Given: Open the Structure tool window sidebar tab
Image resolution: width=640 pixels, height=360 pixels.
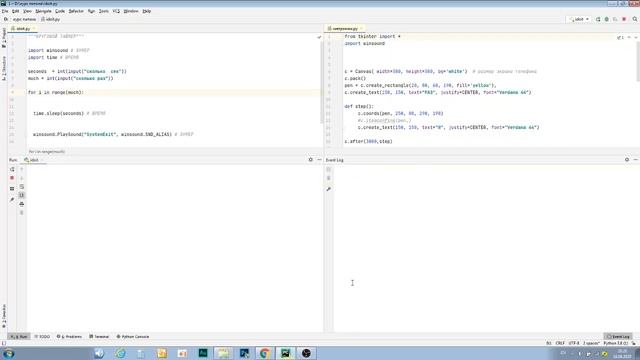Looking at the screenshot, I should click(4, 68).
